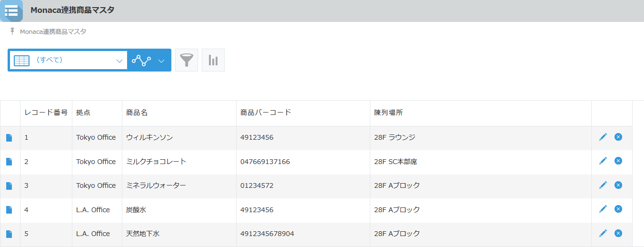This screenshot has width=644, height=247.
Task: Click the Monaca連携商品マスタ breadcrumb link
Action: coord(53,32)
